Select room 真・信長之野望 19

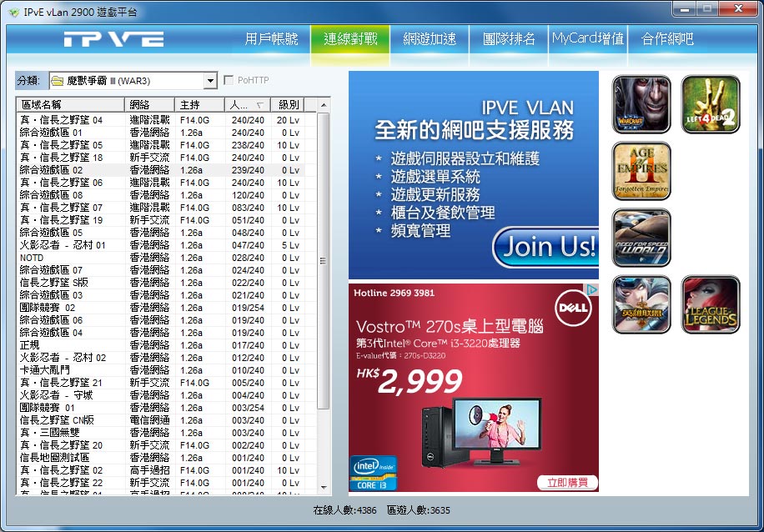160,220
